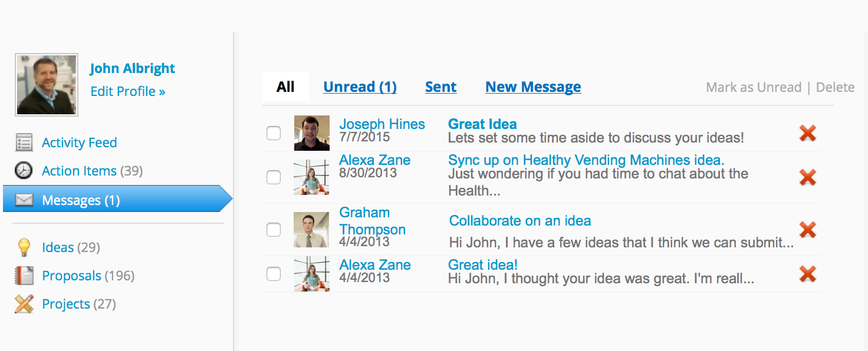Click the New Message link
Viewport: 868px width, 351px height.
[x=533, y=87]
